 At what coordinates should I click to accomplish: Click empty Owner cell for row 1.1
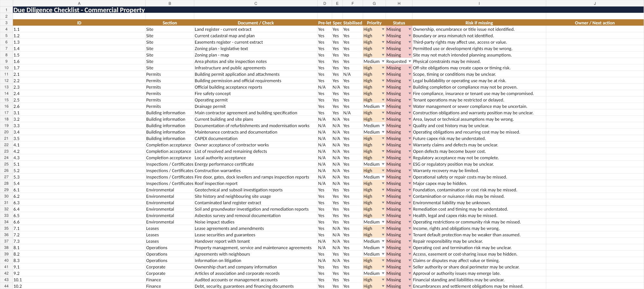(x=595, y=29)
